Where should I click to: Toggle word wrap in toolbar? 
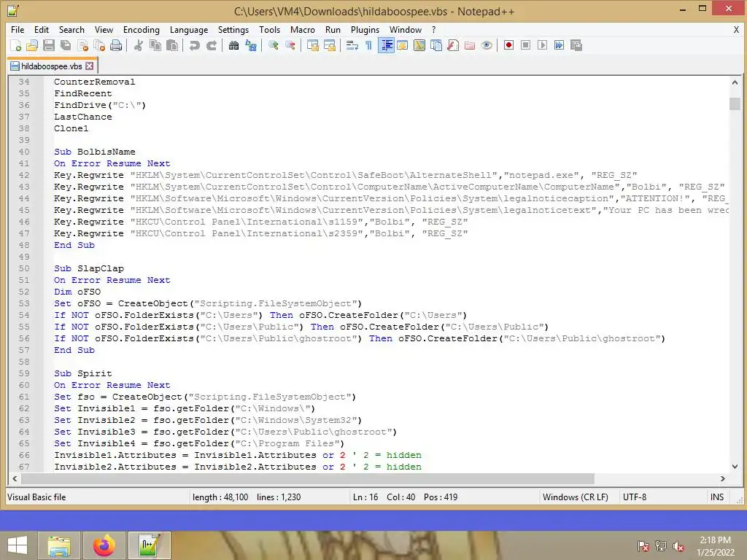(x=352, y=45)
